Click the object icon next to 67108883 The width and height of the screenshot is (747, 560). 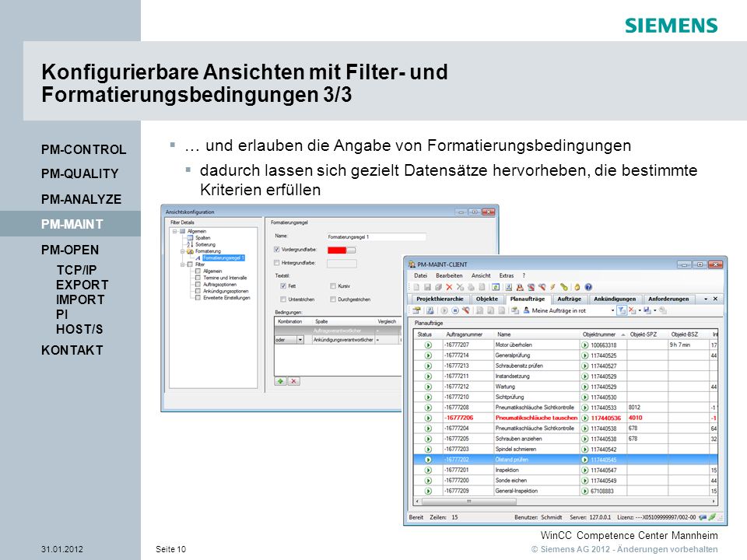pyautogui.click(x=585, y=491)
